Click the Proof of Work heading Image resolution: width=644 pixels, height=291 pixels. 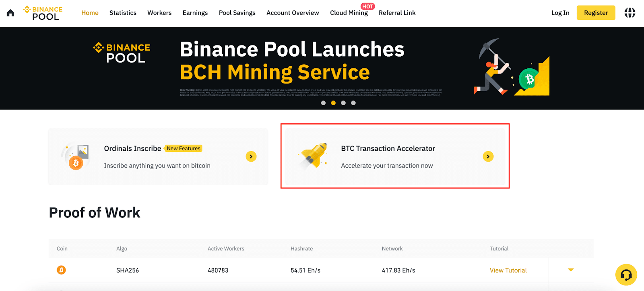(95, 213)
